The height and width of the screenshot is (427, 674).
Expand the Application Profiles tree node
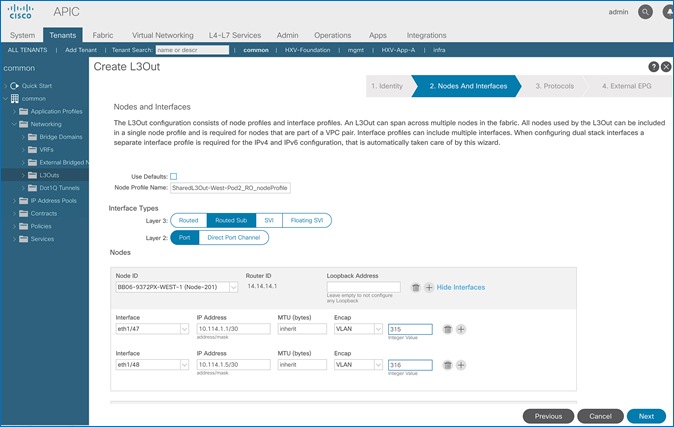tap(14, 111)
